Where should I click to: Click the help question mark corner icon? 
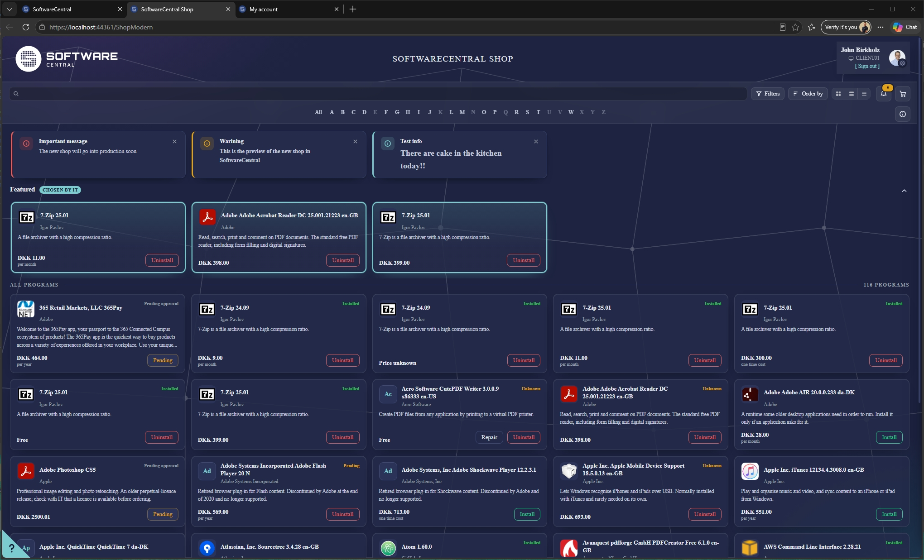click(x=11, y=548)
